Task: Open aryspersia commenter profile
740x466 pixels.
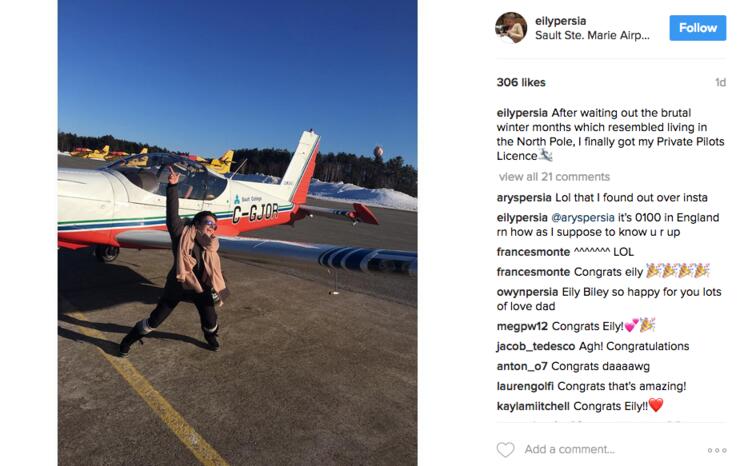Action: [x=524, y=198]
